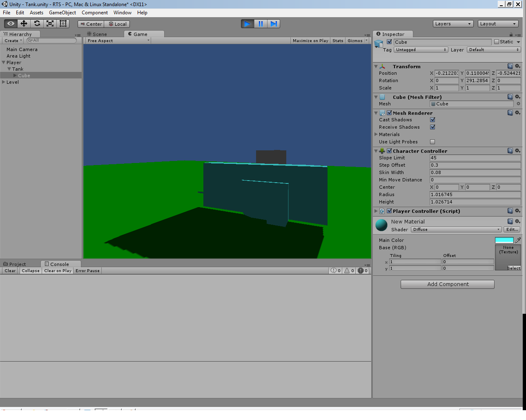Screen dimensions: 526x420
Task: Select Main Camera in Hierarchy
Action: pyautogui.click(x=22, y=49)
